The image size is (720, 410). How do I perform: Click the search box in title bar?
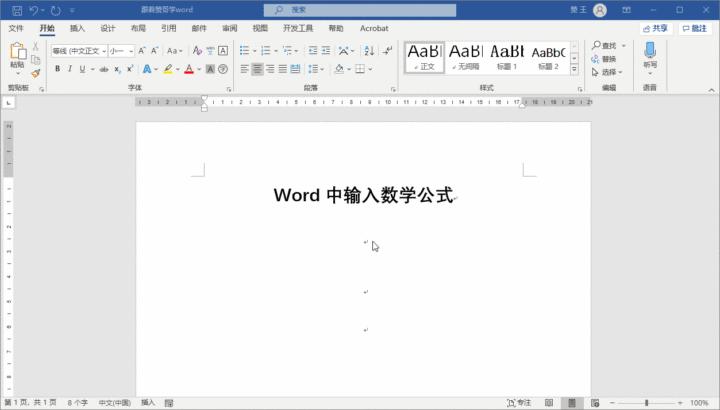[360, 10]
